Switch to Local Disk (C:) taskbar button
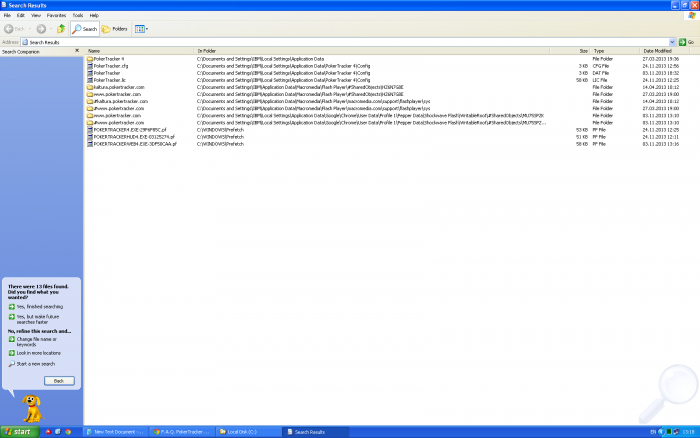The width and height of the screenshot is (700, 438). coord(248,432)
